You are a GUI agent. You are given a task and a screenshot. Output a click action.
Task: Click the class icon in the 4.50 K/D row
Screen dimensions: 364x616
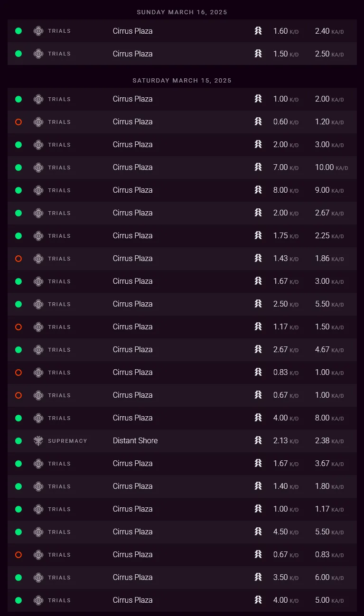[258, 532]
